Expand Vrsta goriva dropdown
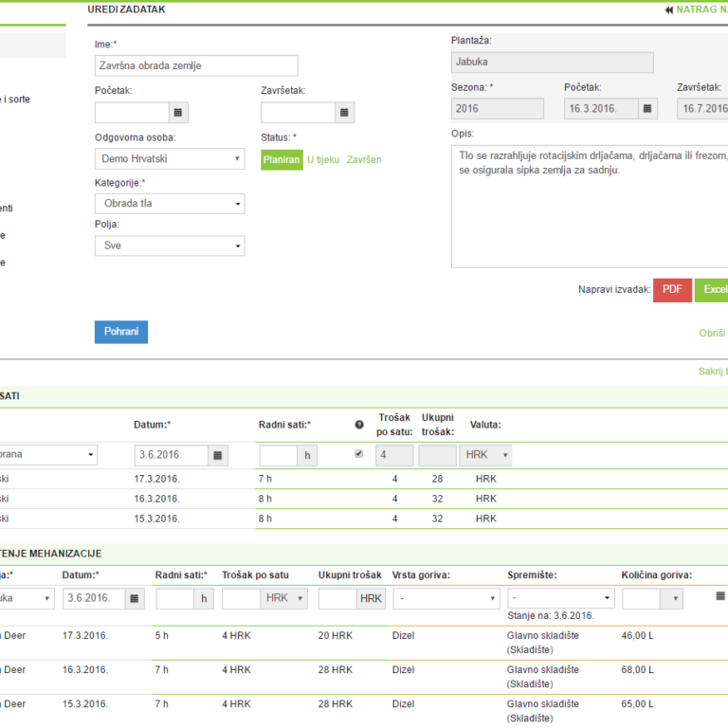The height and width of the screenshot is (728, 728). coord(446,598)
